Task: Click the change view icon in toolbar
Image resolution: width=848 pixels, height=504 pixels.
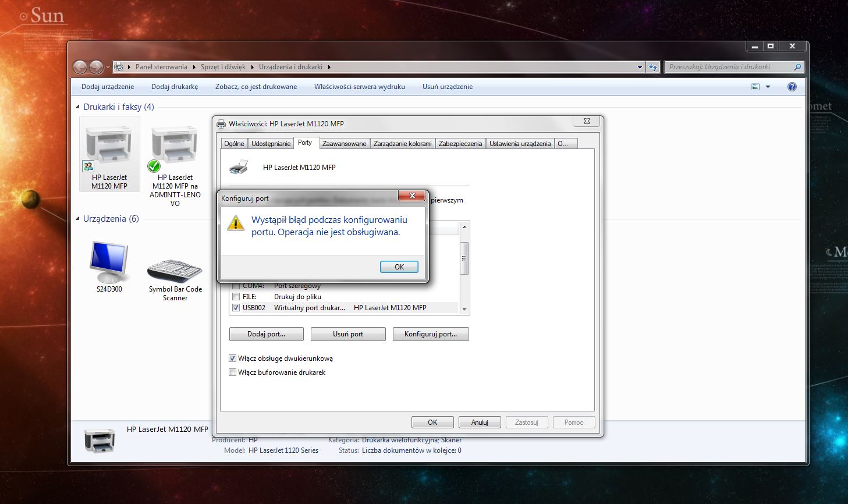Action: 755,87
